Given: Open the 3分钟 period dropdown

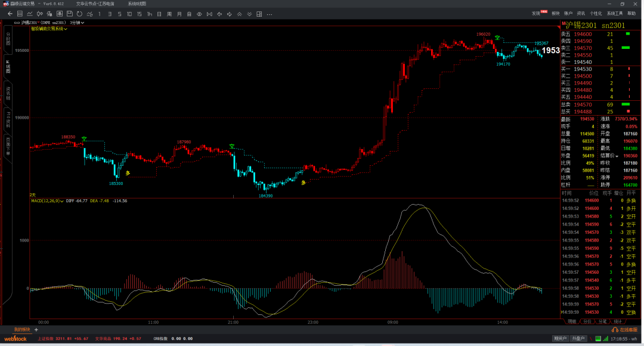Looking at the screenshot, I should (77, 23).
